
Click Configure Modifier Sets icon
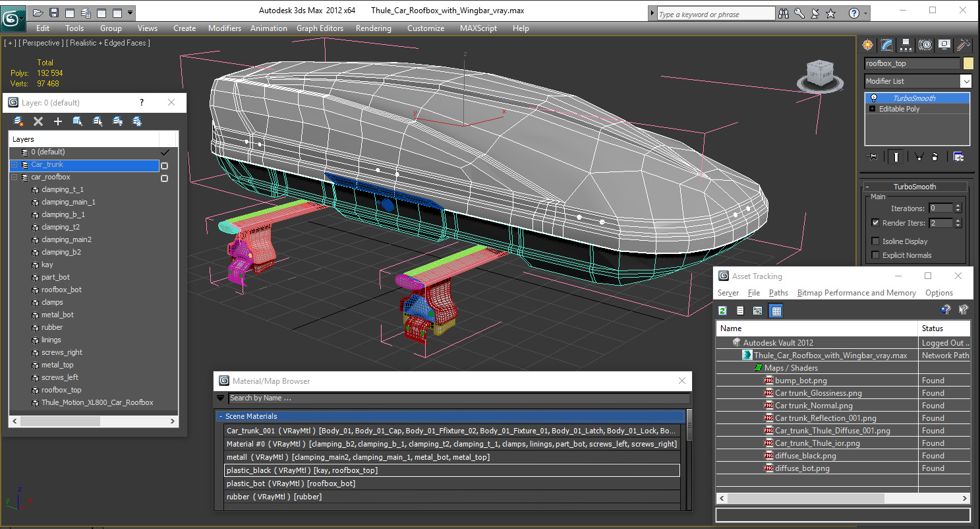[x=959, y=157]
